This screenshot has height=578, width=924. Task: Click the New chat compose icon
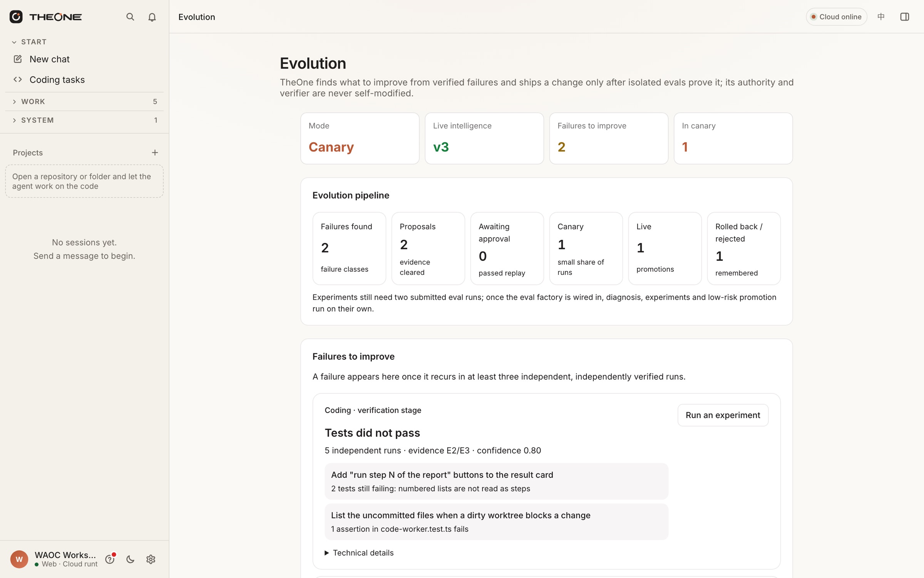click(18, 59)
